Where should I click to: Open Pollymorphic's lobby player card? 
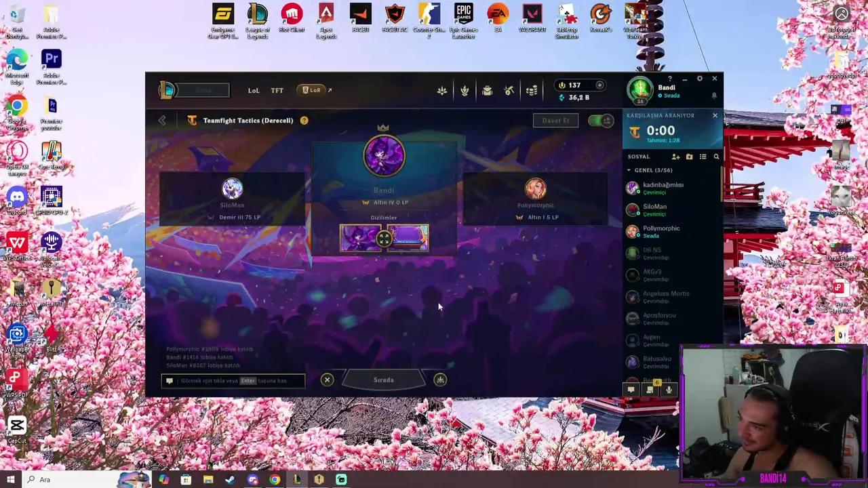pyautogui.click(x=535, y=200)
